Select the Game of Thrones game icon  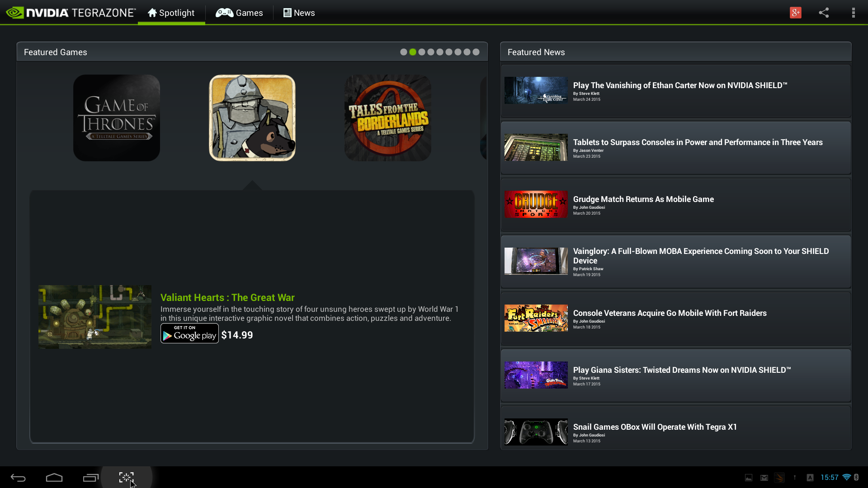[x=117, y=118]
